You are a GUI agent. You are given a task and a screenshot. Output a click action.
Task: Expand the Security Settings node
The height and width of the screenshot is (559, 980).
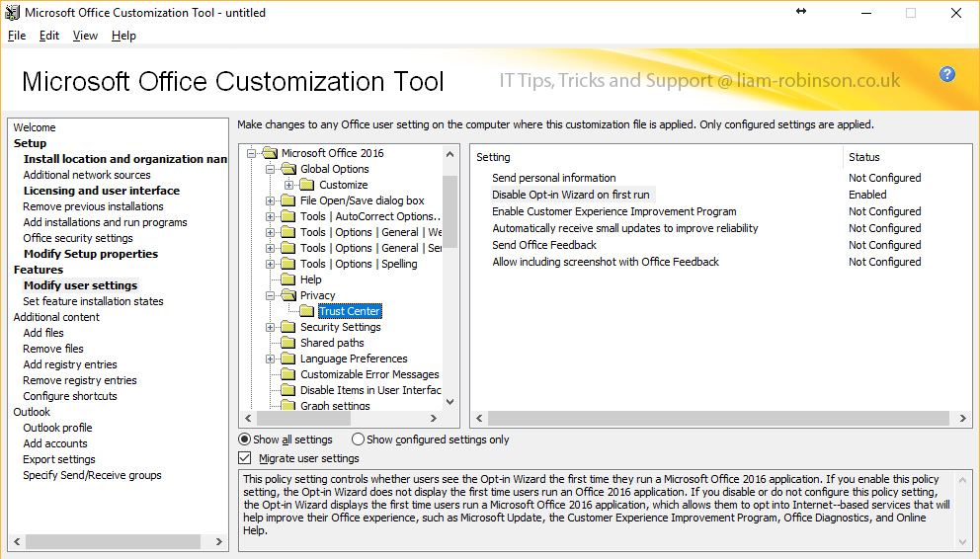coord(270,327)
